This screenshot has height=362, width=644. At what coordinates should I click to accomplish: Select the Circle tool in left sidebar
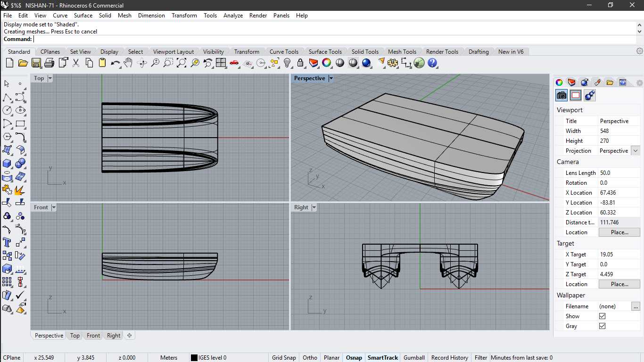(x=7, y=110)
